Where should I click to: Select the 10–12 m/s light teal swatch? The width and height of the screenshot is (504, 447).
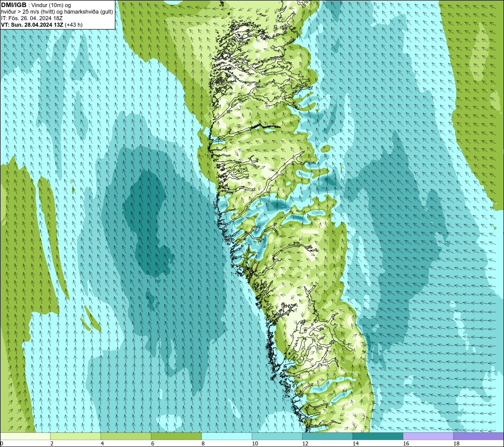coord(277,436)
